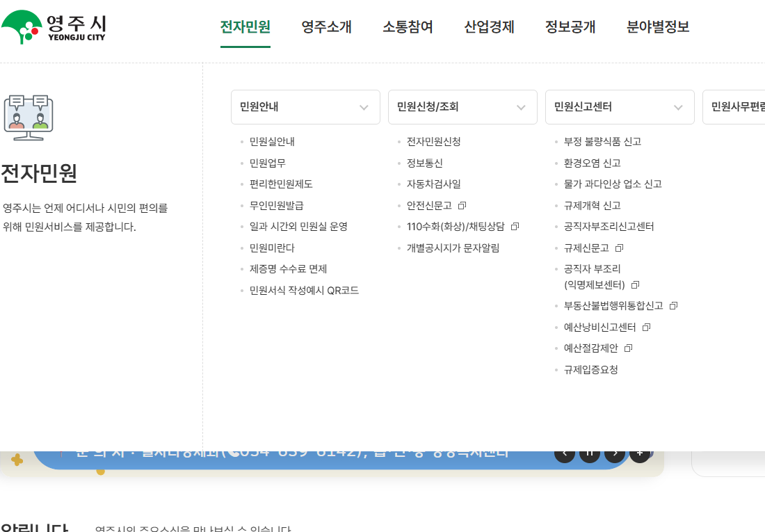Expand the 민원신고센터 dropdown
The height and width of the screenshot is (532, 765).
[677, 107]
